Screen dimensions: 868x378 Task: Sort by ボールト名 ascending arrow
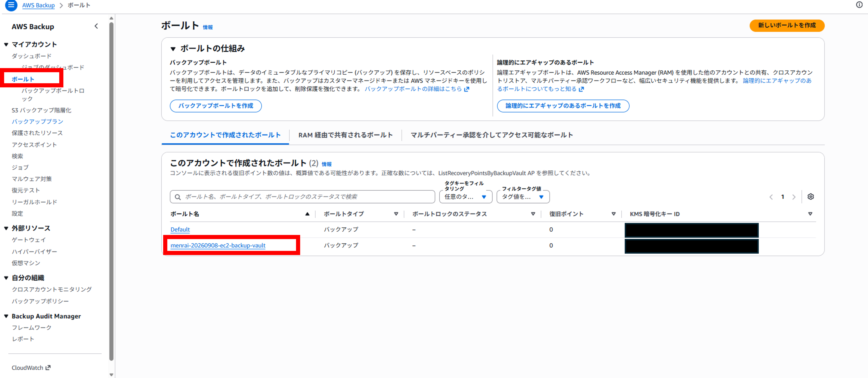point(307,214)
